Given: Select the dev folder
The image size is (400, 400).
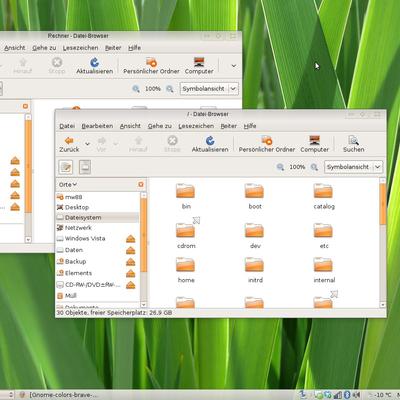Looking at the screenshot, I should tap(255, 235).
